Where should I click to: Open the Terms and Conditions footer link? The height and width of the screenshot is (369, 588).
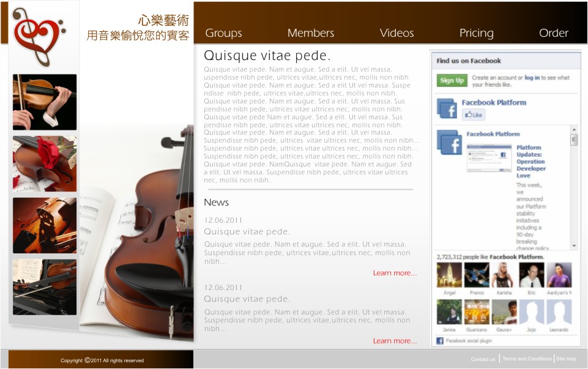[527, 359]
